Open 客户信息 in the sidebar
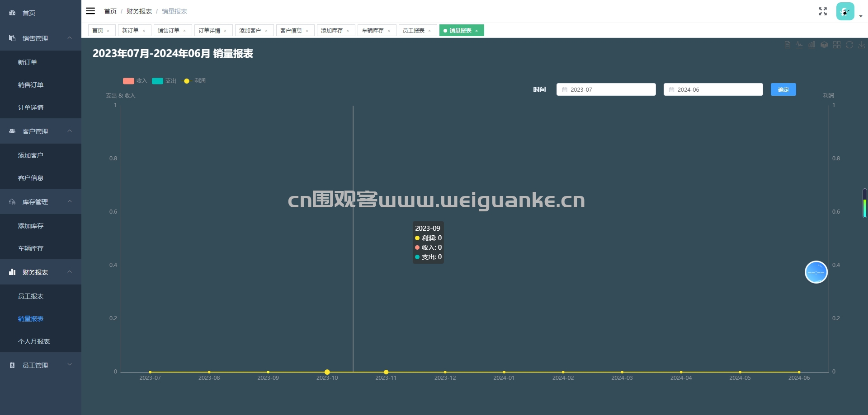 point(41,178)
